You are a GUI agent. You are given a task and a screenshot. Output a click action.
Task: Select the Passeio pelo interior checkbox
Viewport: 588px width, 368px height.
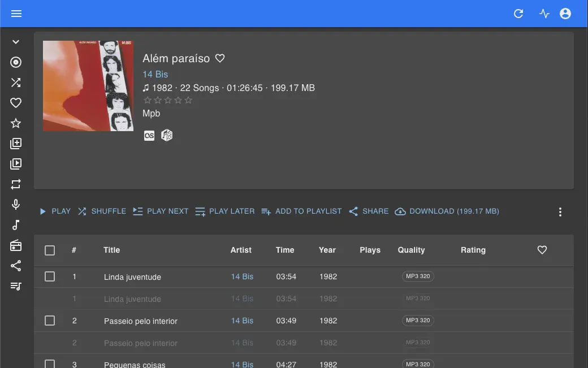(50, 321)
